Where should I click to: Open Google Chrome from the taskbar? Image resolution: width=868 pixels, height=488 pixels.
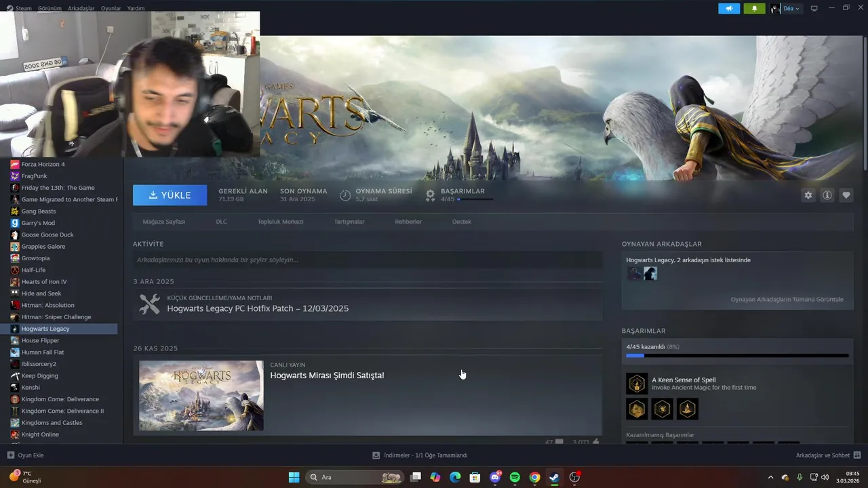534,477
